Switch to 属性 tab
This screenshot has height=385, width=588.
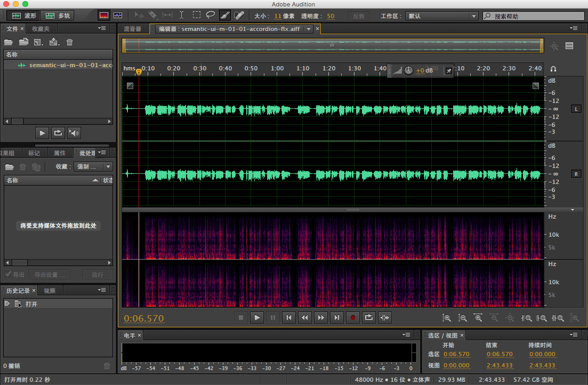59,153
